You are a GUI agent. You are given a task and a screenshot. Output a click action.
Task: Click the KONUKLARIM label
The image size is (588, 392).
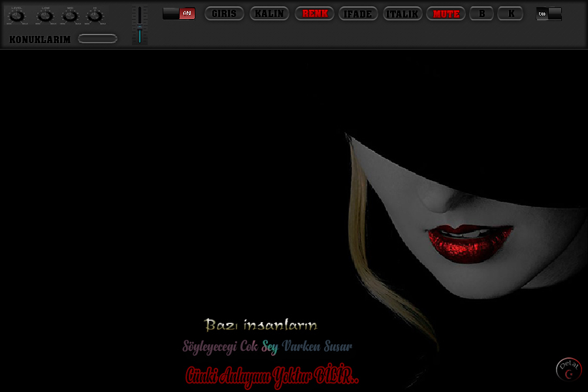click(x=40, y=39)
